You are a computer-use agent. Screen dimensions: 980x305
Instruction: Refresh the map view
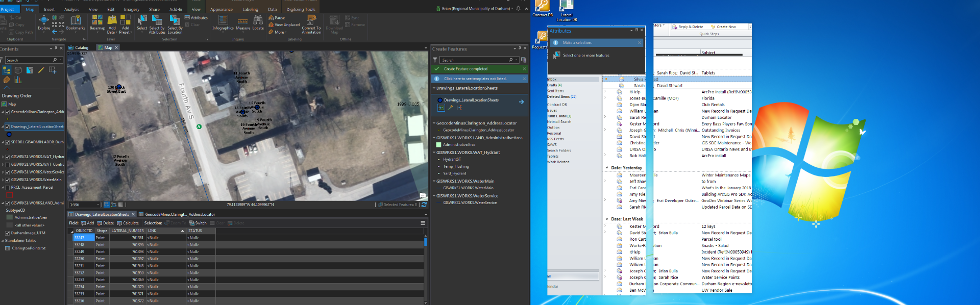coord(424,205)
